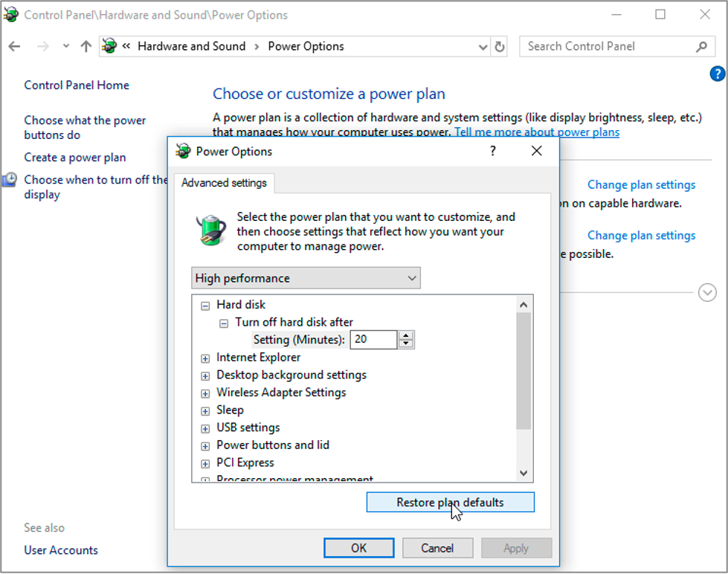Viewport: 728px width, 574px height.
Task: Expand the PCI Express node
Action: [x=205, y=464]
